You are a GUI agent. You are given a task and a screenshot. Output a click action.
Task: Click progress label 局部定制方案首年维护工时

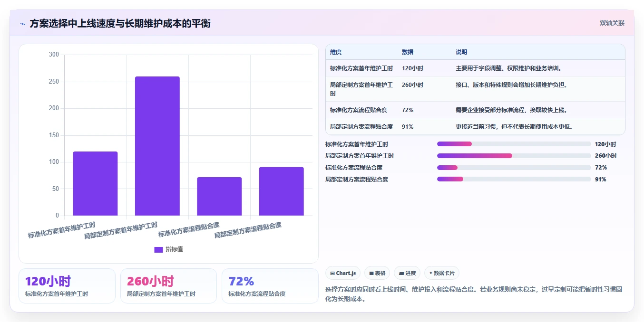(360, 156)
